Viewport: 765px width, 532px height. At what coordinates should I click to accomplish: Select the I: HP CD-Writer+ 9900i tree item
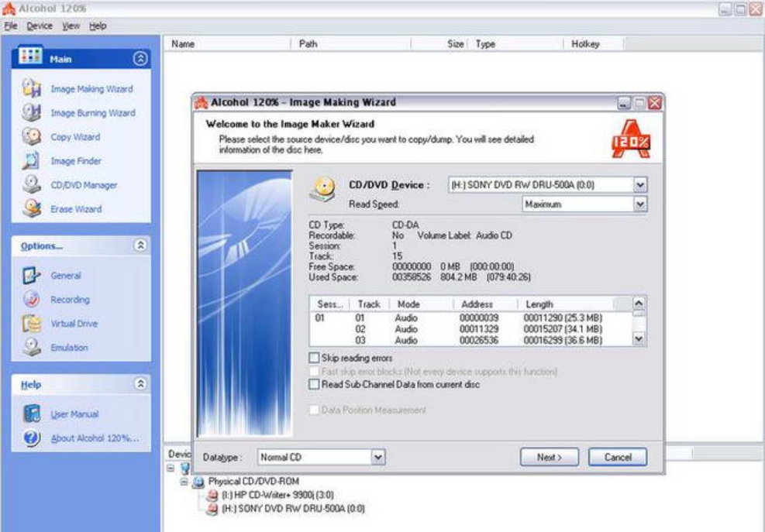click(277, 495)
